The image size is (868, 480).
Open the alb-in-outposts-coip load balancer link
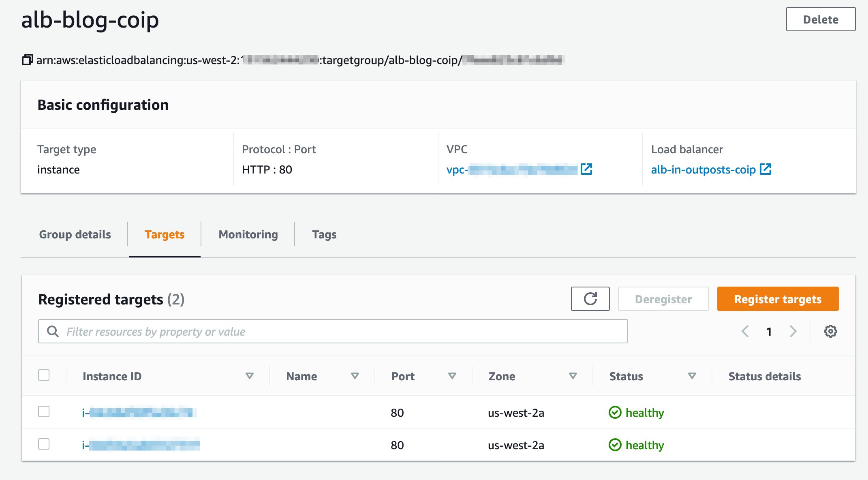pos(703,169)
